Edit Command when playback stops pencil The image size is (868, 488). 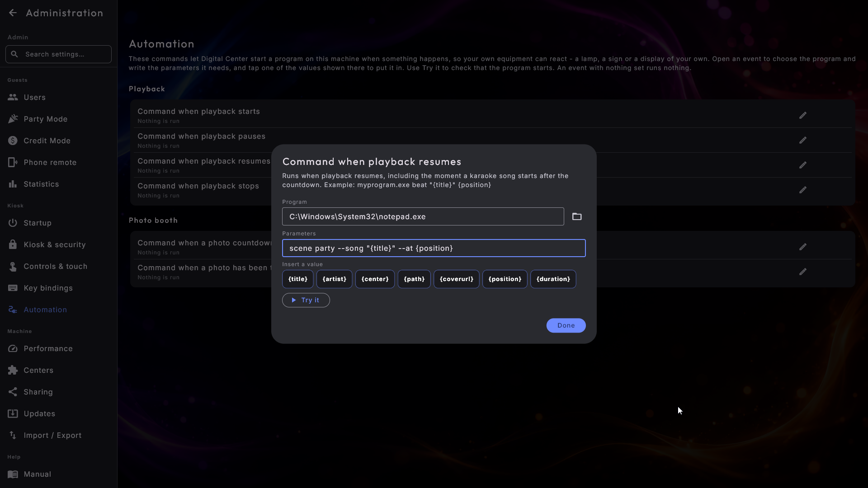pos(803,190)
